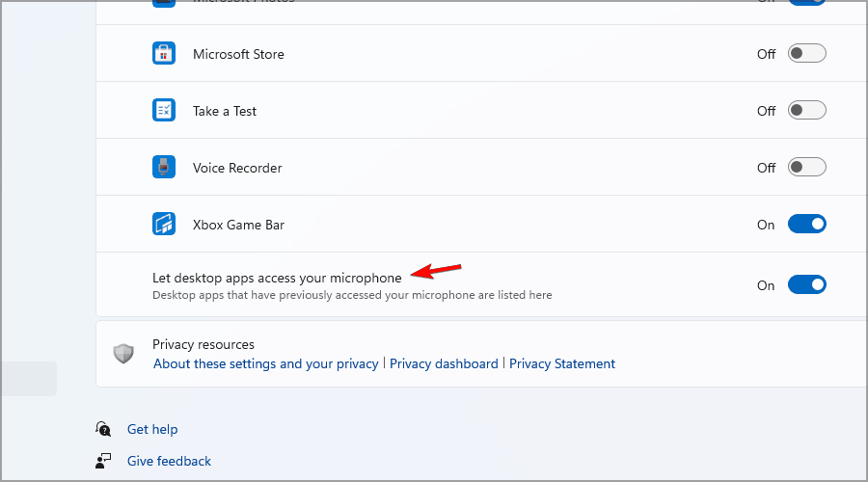
Task: Open the Privacy Statement link
Action: [562, 363]
